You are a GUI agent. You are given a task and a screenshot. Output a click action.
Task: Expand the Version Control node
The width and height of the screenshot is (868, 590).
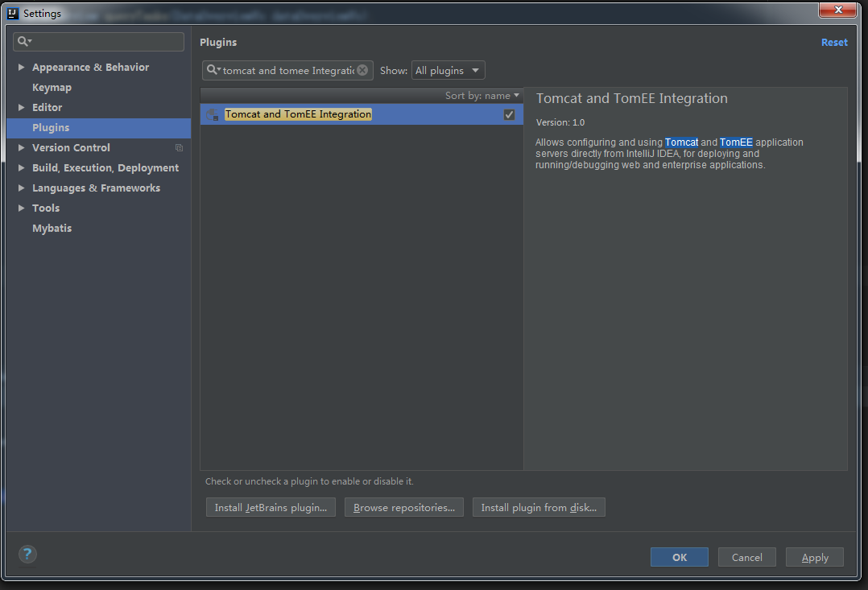(x=21, y=148)
